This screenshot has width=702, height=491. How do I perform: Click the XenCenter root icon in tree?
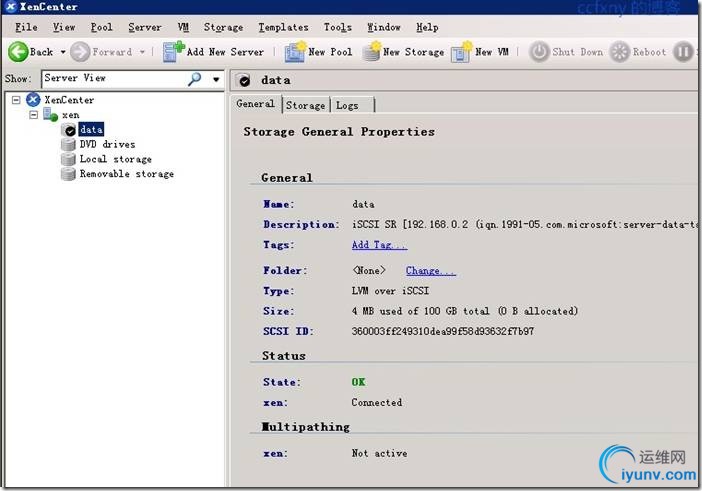[33, 100]
